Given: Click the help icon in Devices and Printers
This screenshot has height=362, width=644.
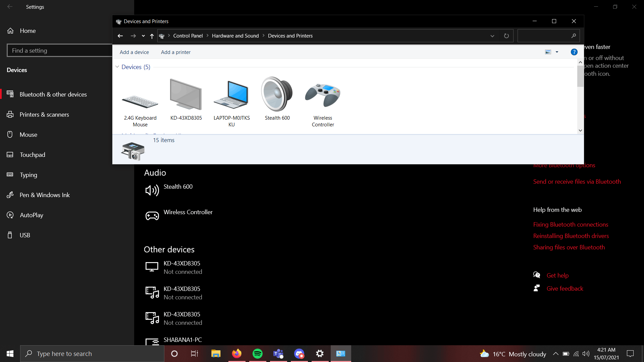Looking at the screenshot, I should tap(574, 52).
